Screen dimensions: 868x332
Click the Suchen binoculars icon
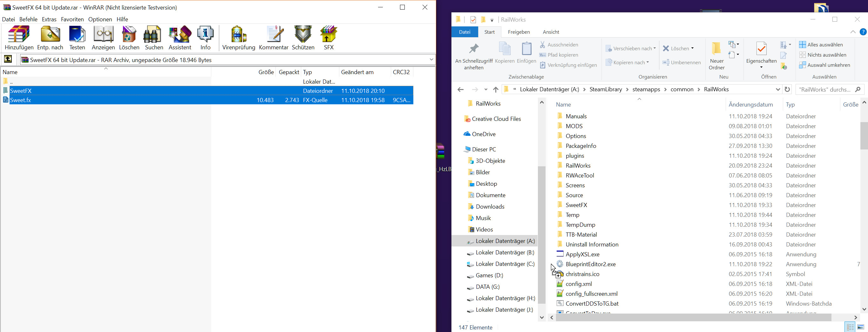coord(154,38)
